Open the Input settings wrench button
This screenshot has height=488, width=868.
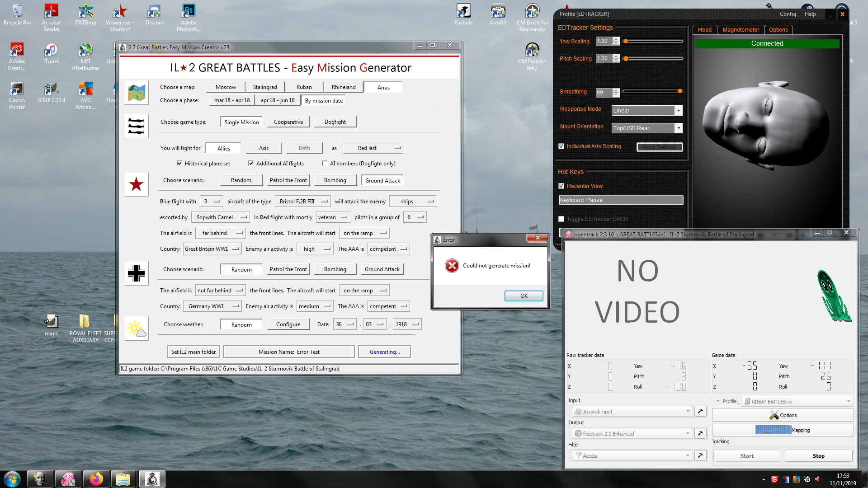[x=700, y=411]
